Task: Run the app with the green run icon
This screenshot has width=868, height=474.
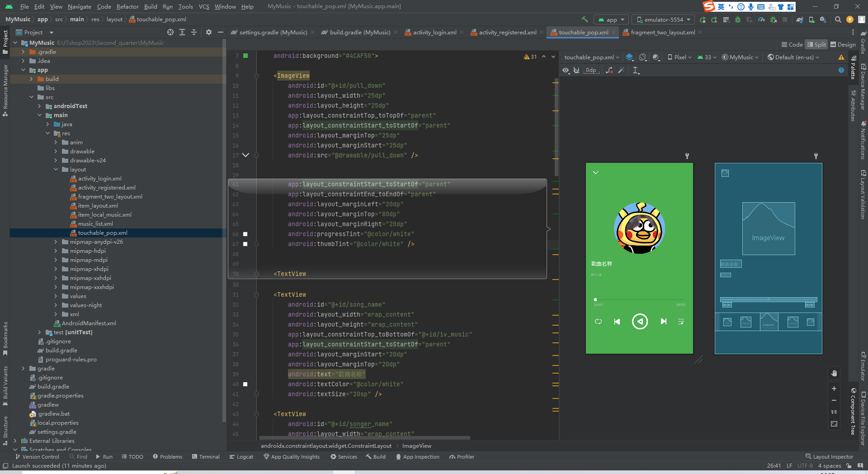Action: tap(703, 19)
